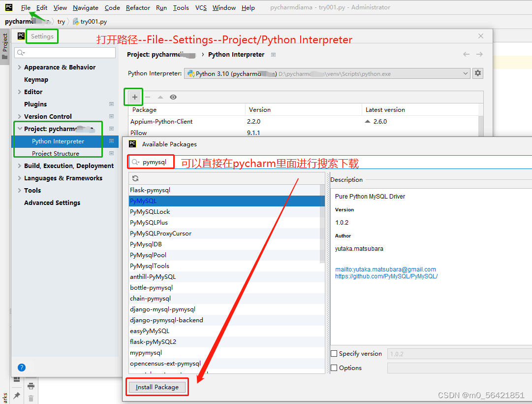Select Keymap in settings tree
Image resolution: width=532 pixels, height=404 pixels.
[x=36, y=79]
